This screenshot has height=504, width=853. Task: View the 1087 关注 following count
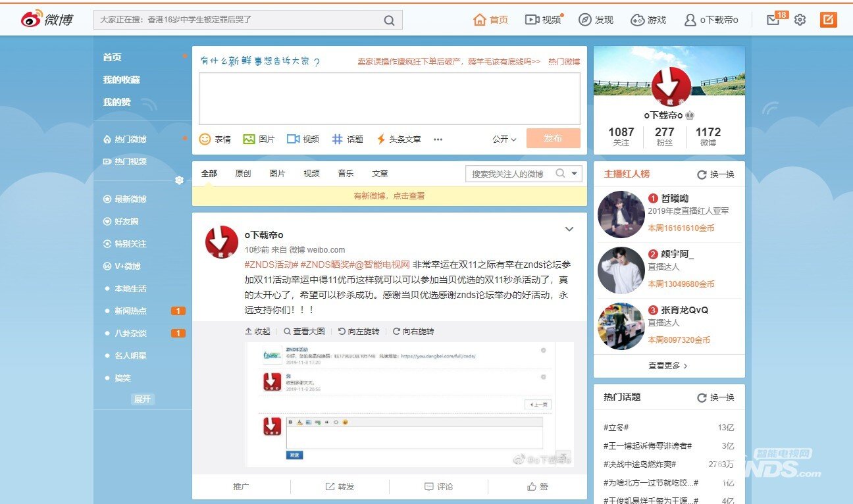tap(621, 136)
